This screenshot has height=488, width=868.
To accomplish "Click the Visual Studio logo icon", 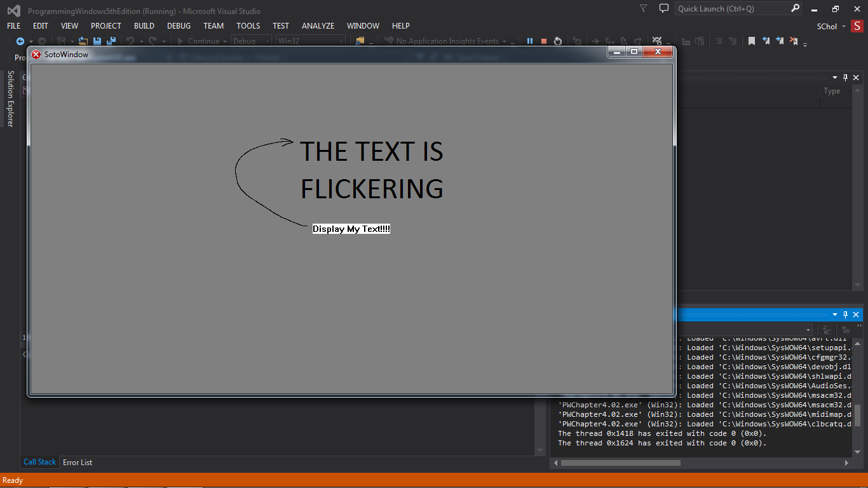I will (x=13, y=11).
